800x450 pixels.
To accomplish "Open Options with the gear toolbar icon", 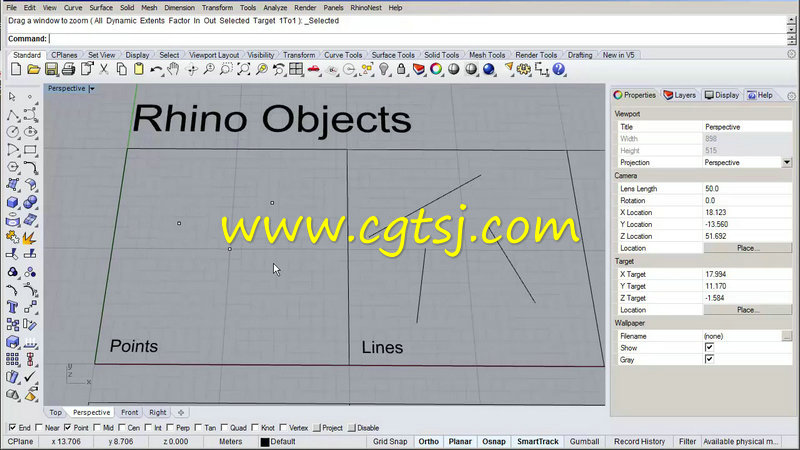I will pos(523,69).
